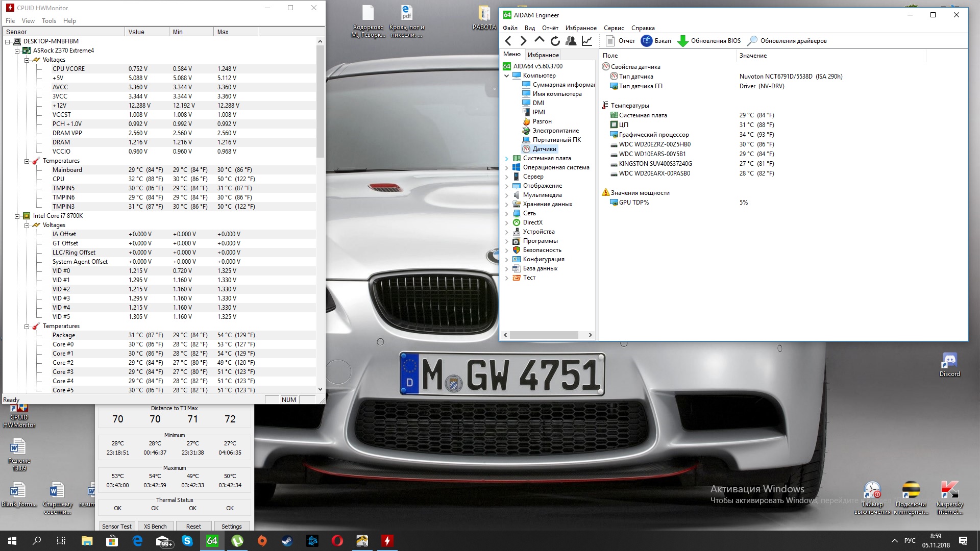Click HWMonitor vertical scrollbar down arrow
The image size is (980, 551).
(x=320, y=389)
